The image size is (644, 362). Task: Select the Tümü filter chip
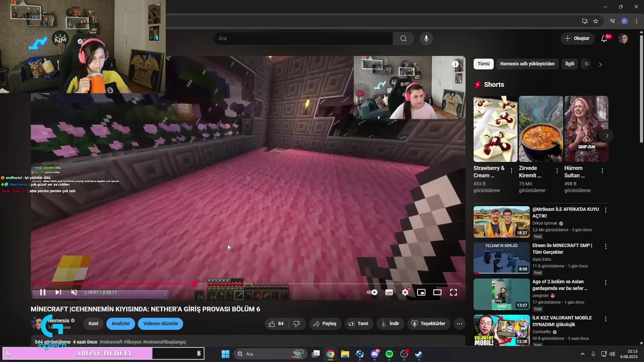tap(484, 64)
